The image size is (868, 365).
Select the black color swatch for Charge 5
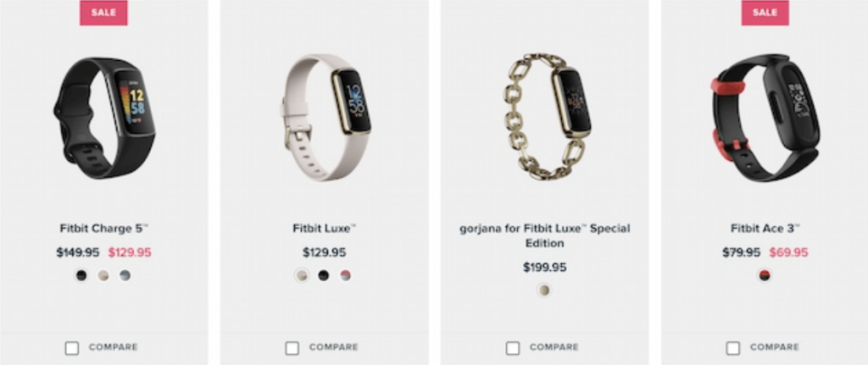tap(81, 275)
